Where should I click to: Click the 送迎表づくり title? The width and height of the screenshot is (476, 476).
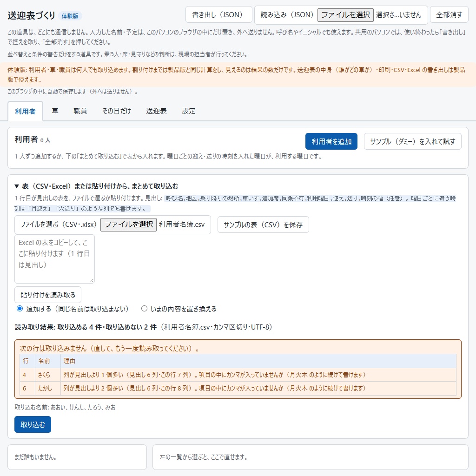tap(32, 15)
